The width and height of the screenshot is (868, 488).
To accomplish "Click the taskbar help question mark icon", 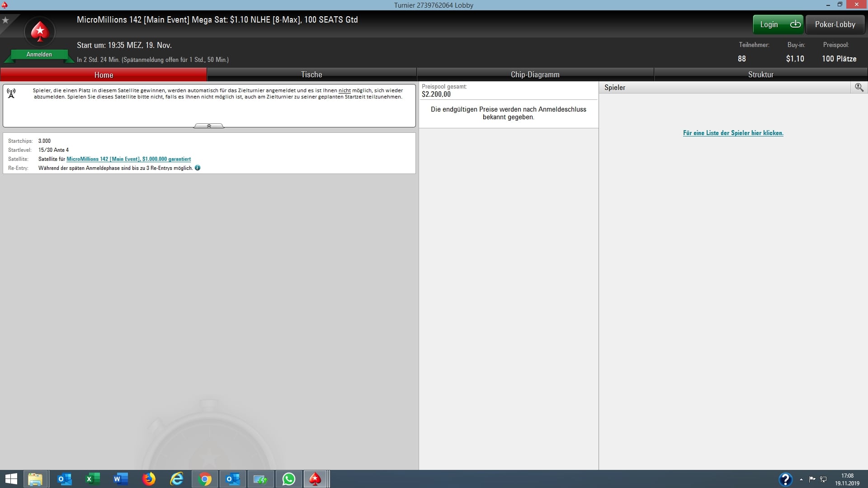I will click(785, 479).
